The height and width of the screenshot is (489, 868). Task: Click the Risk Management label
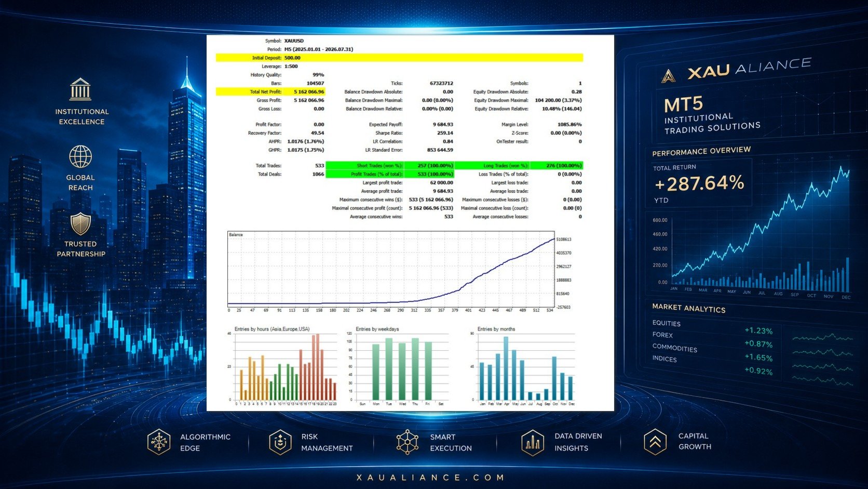(327, 442)
